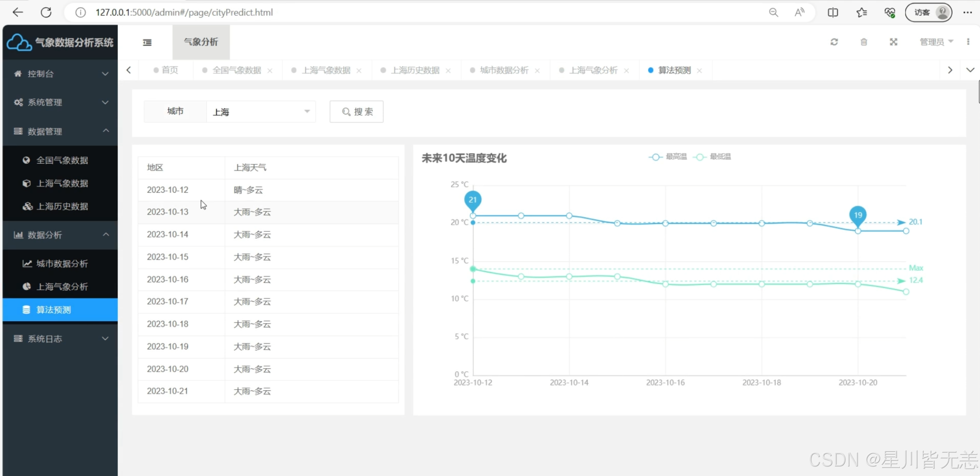The height and width of the screenshot is (476, 980).
Task: Switch to the 上海历史数据 tab
Action: pos(415,70)
